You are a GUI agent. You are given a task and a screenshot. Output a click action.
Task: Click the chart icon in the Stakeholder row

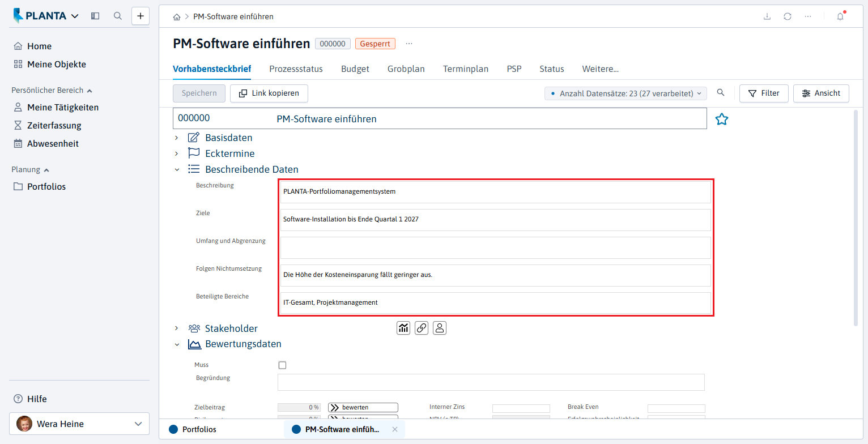coord(403,327)
